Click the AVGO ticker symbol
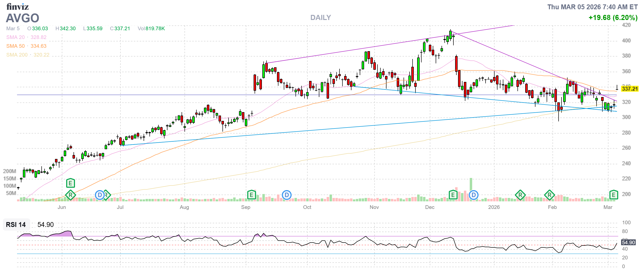Image resolution: width=644 pixels, height=274 pixels. 22,18
